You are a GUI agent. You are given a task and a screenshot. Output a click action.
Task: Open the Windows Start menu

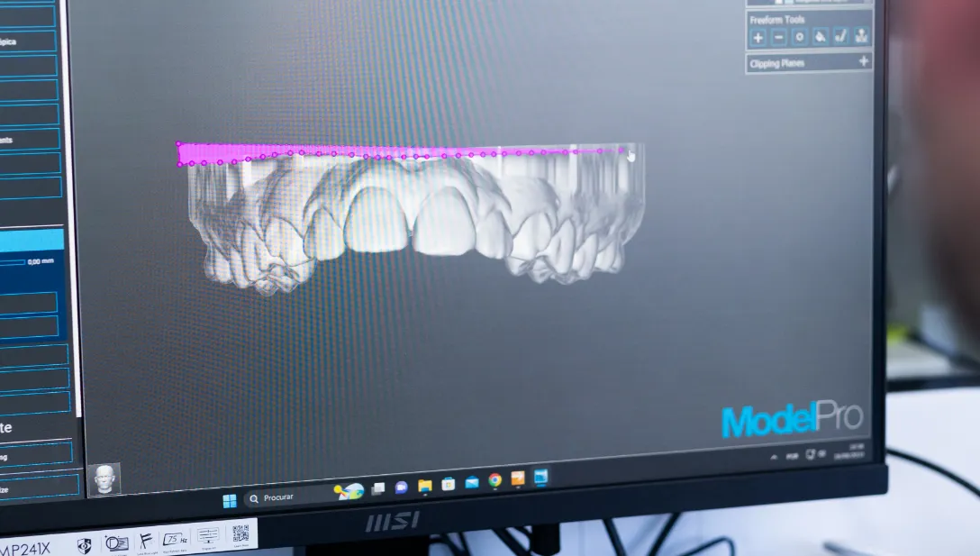coord(230,500)
